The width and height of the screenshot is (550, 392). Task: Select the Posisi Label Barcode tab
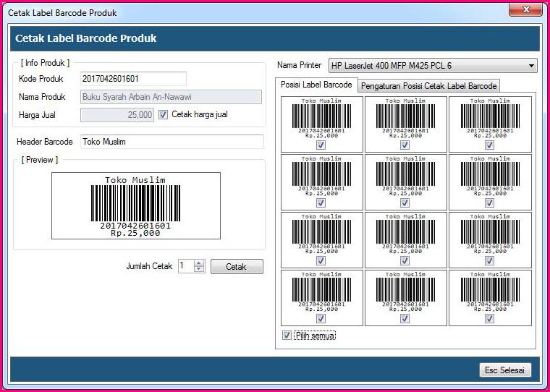coord(316,85)
